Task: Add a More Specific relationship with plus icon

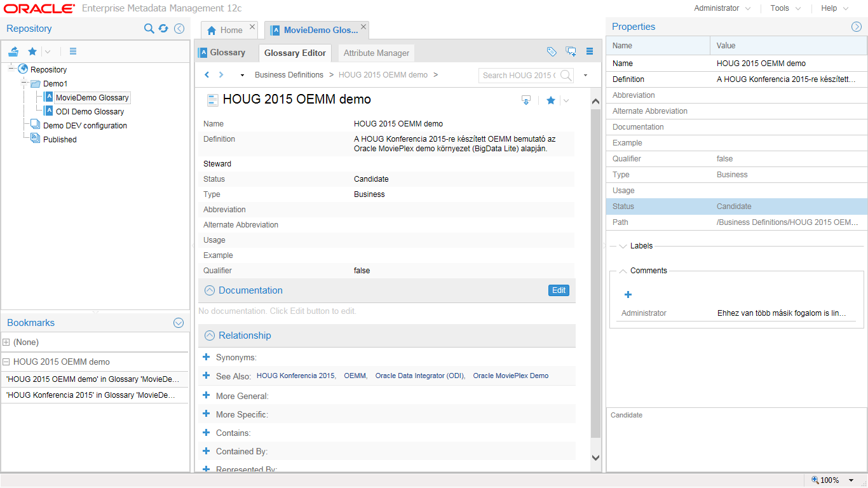Action: point(206,414)
